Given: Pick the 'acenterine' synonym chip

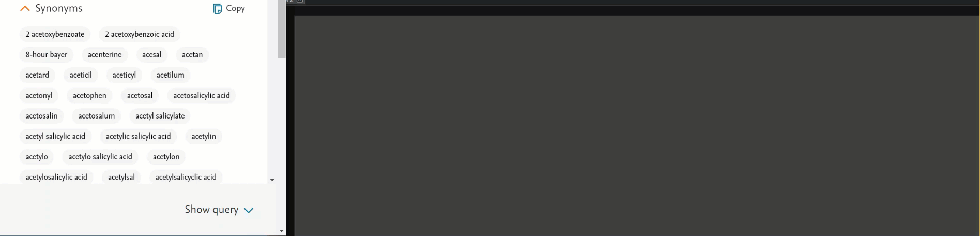Looking at the screenshot, I should click(x=104, y=54).
